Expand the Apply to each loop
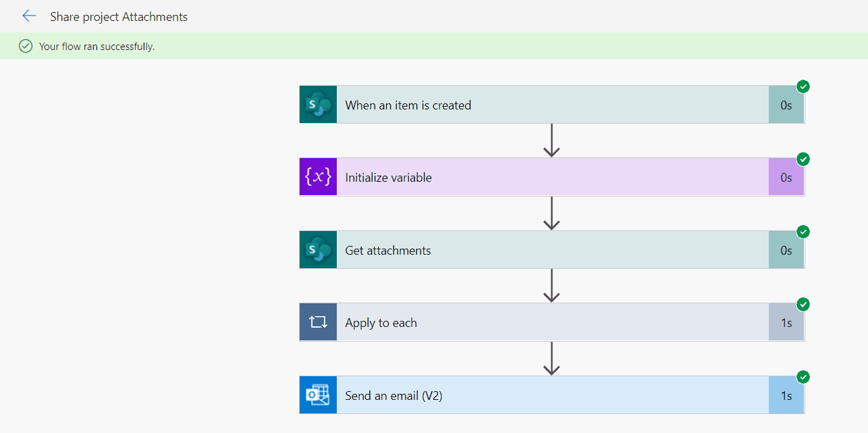The height and width of the screenshot is (433, 868). [540, 322]
